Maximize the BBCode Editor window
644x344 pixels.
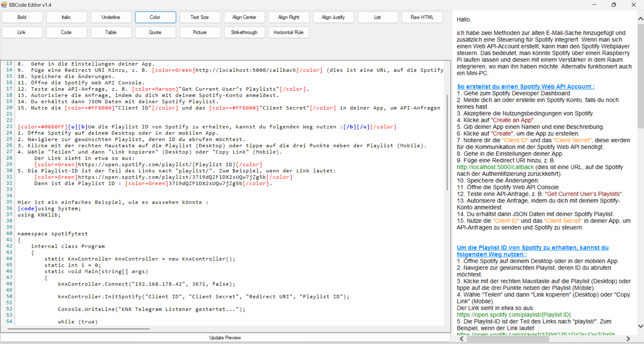614,5
